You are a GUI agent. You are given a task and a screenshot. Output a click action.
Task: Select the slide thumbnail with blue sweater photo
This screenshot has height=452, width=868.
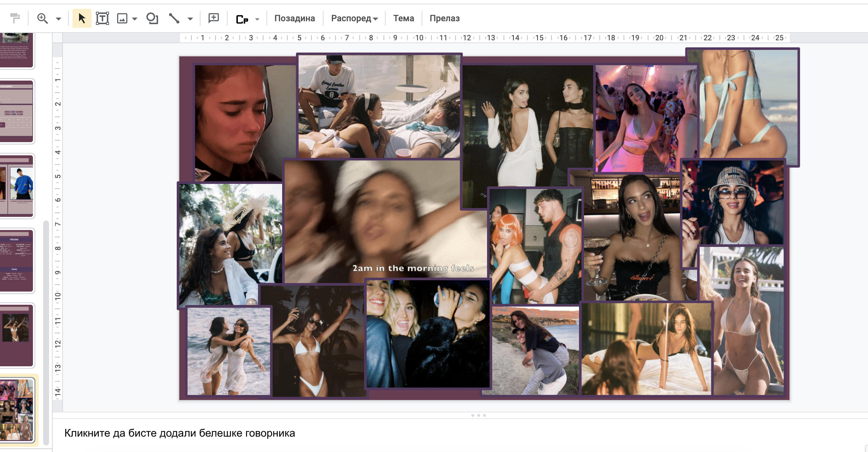tap(17, 186)
